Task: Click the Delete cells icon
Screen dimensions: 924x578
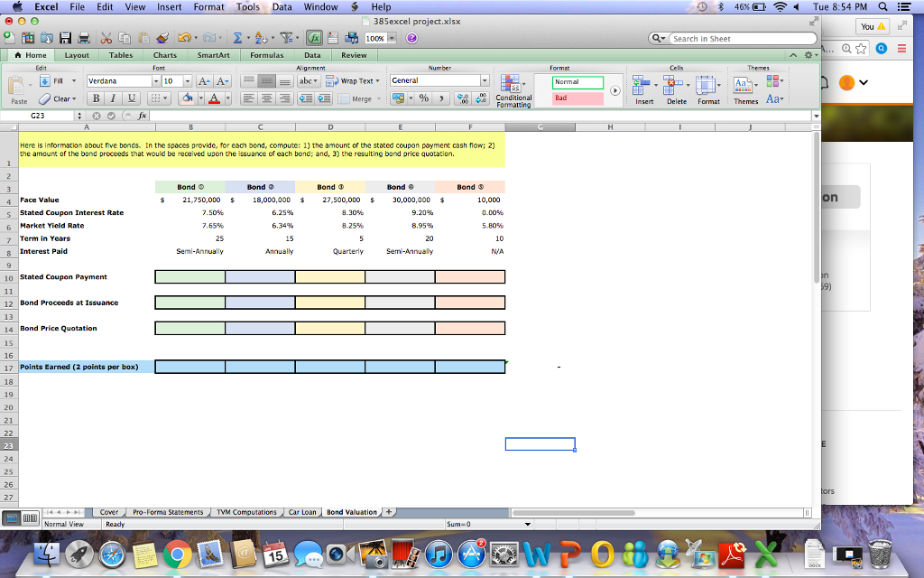Action: tap(672, 86)
